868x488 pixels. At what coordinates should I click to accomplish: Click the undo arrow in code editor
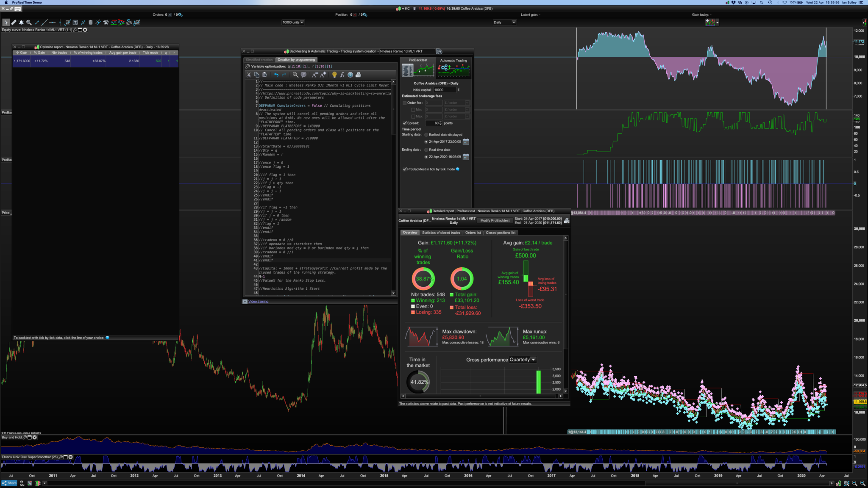[x=276, y=75]
